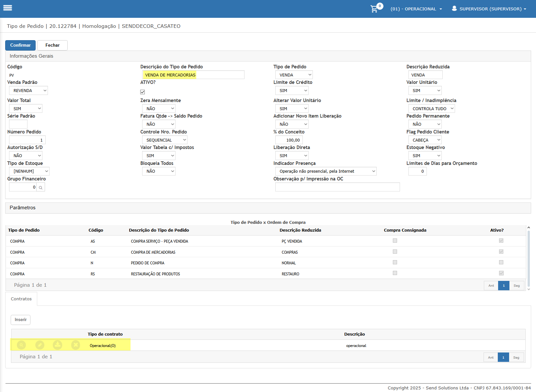
Task: Open the hamburger menu
Action: (x=7, y=8)
